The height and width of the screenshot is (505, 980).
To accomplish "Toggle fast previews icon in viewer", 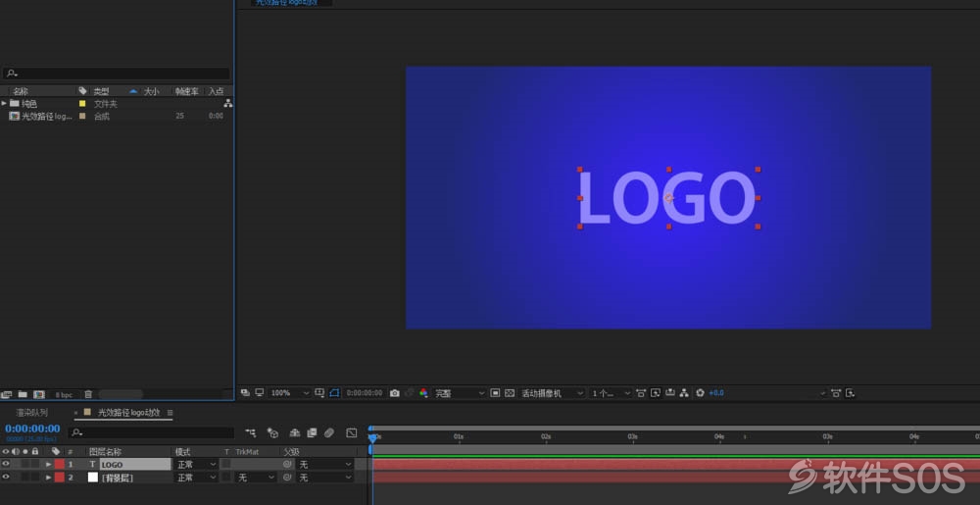I will point(655,392).
